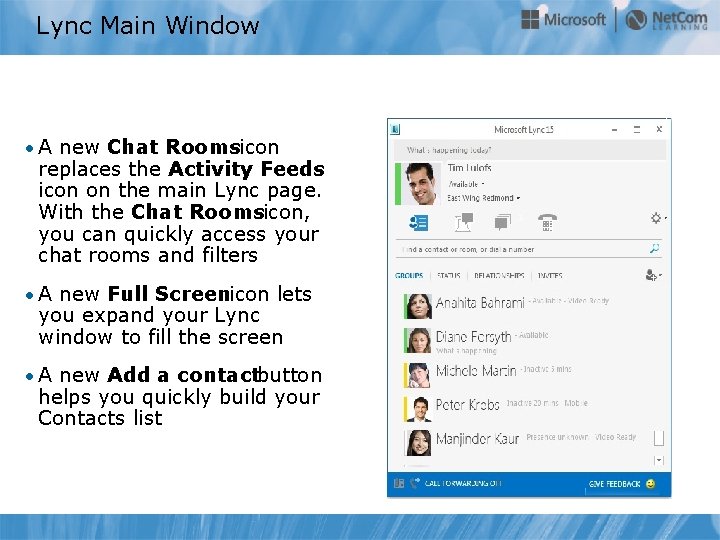720x540 pixels.
Task: Click Anahita Bahrami's photo
Action: click(x=419, y=306)
